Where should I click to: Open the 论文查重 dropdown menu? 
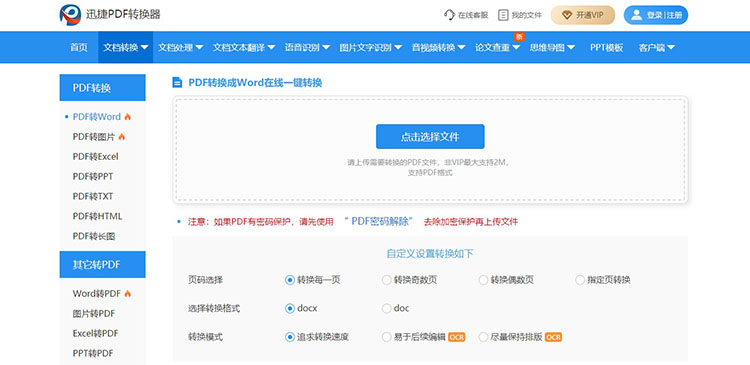[x=497, y=47]
